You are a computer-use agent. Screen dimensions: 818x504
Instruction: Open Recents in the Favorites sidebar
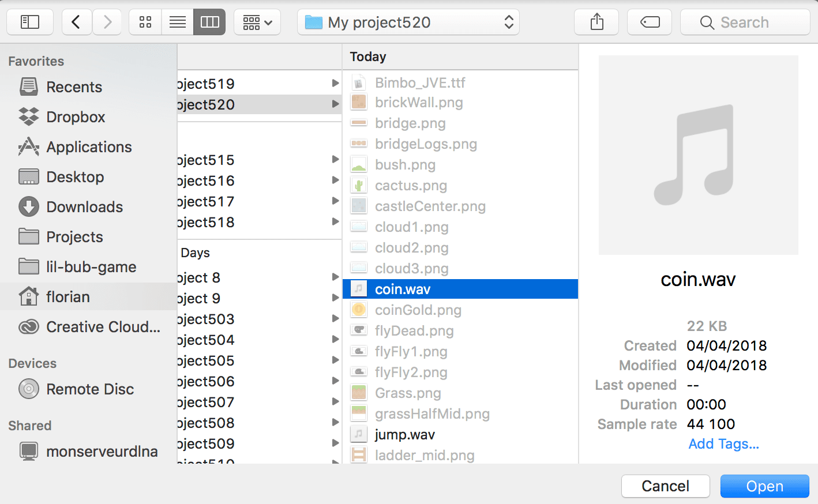click(74, 87)
